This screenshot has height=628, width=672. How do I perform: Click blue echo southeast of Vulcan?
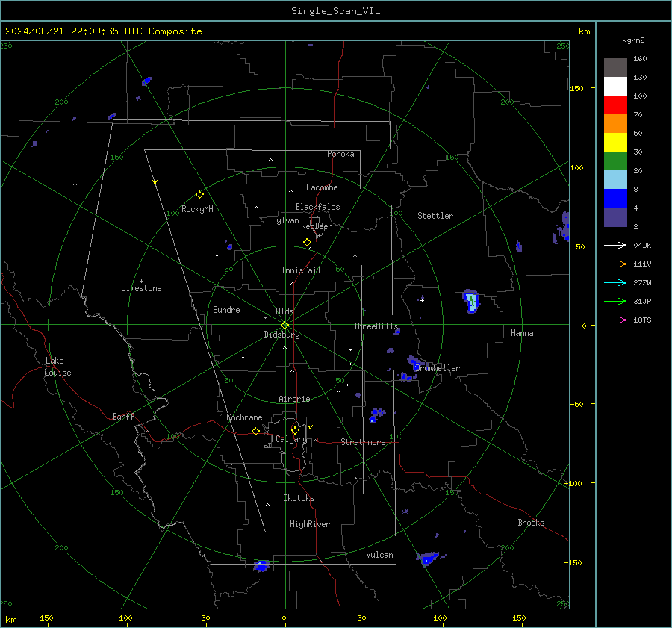[427, 559]
